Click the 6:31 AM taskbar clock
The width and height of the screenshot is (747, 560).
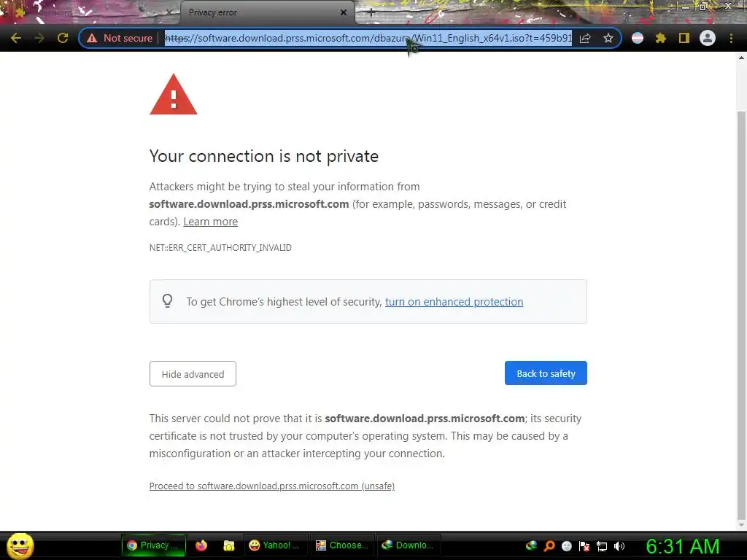coord(683,546)
